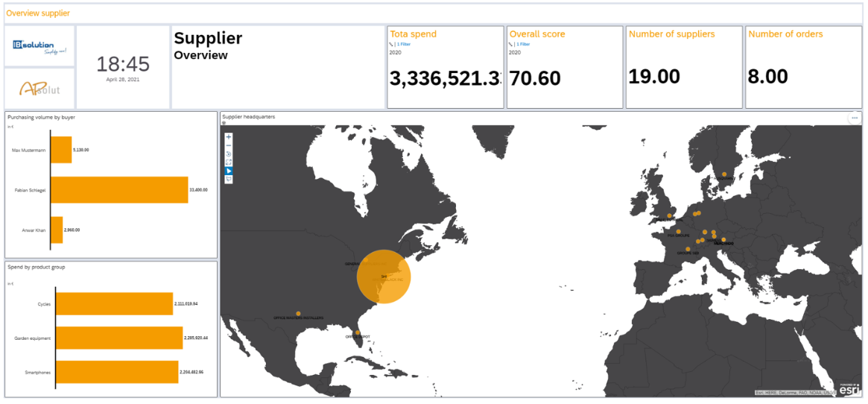868x404 pixels.
Task: Open the map widget more actions menu
Action: pos(854,118)
